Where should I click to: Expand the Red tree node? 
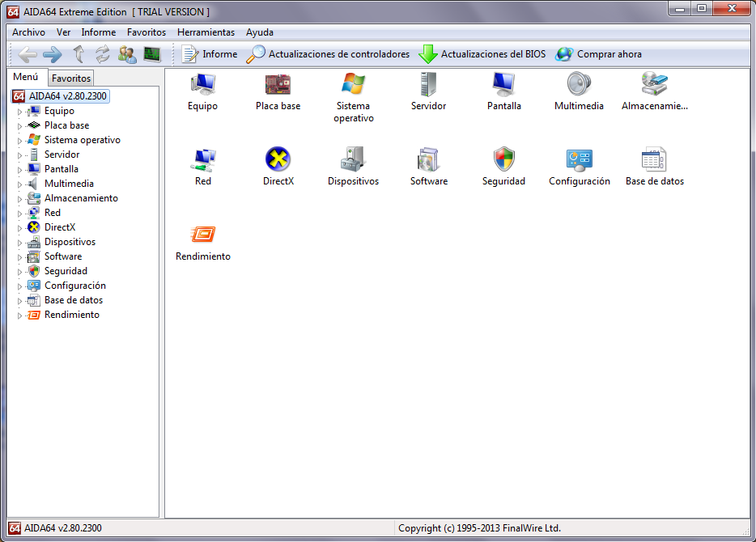pyautogui.click(x=19, y=214)
